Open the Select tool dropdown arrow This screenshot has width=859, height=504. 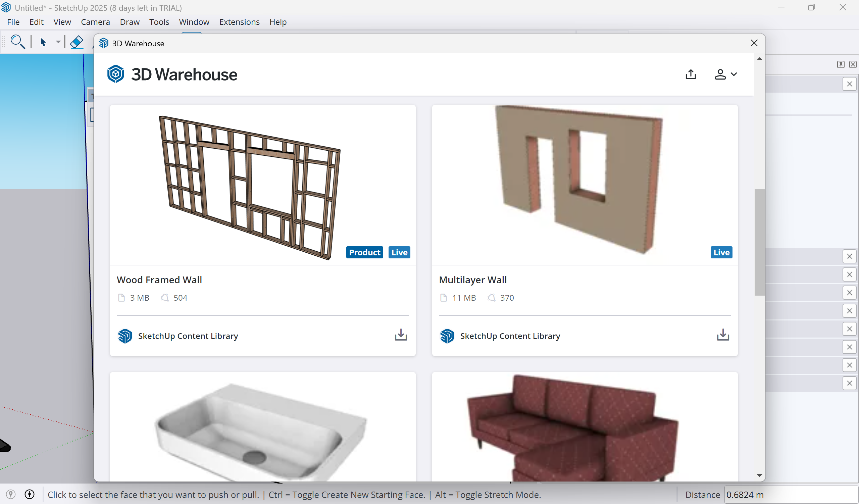58,42
